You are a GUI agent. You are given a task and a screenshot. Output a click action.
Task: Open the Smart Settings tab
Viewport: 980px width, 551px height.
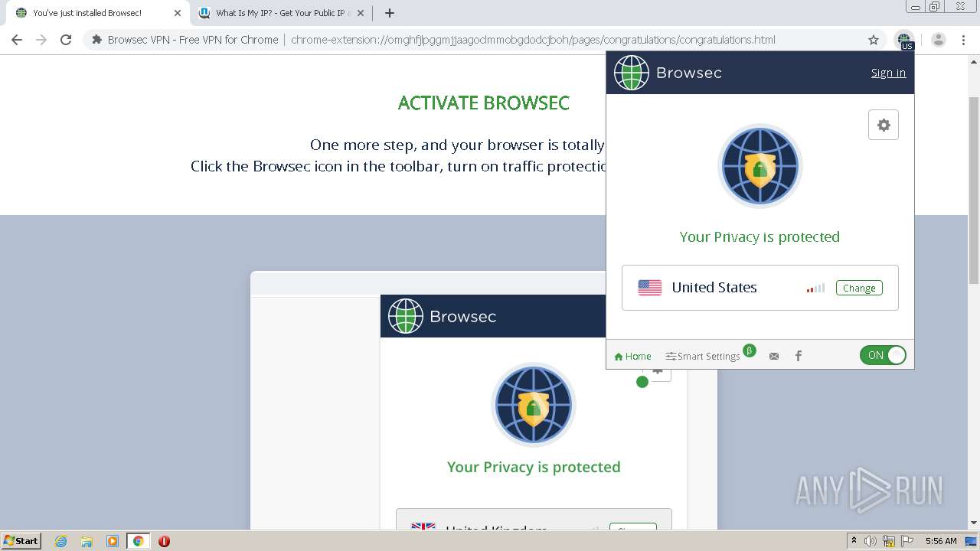[x=703, y=356]
